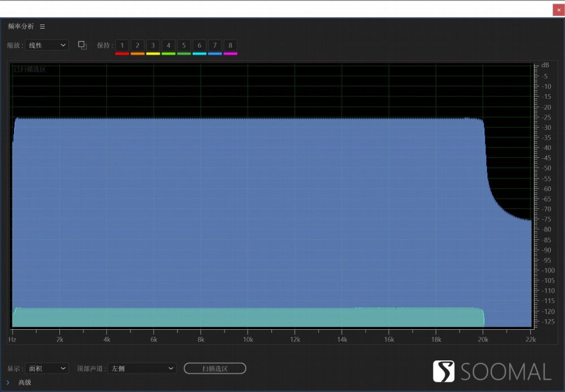Click the SOOMAL logo watermark
565x392 pixels.
tap(492, 371)
